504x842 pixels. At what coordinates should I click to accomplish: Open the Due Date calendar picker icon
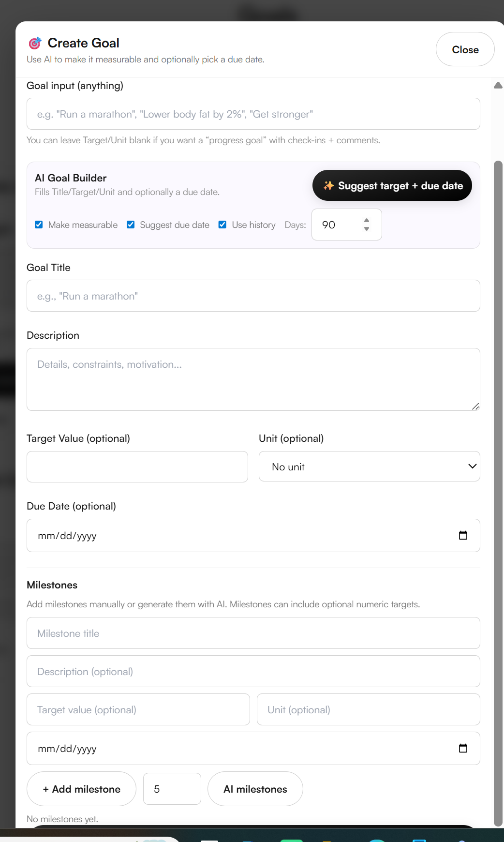coord(463,535)
